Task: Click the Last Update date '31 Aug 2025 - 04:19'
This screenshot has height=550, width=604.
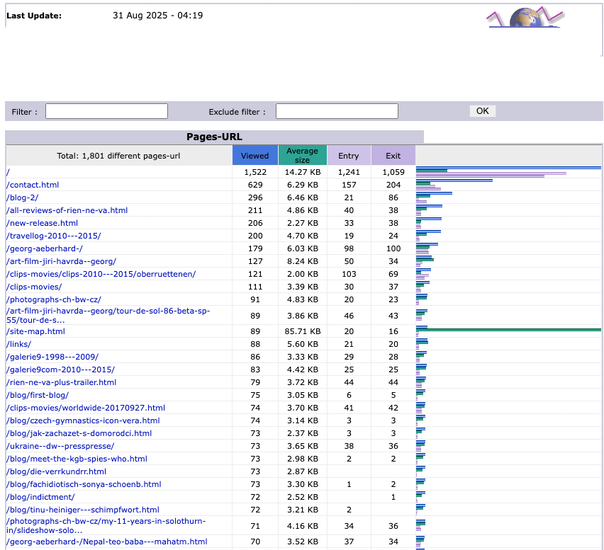Action: pyautogui.click(x=158, y=15)
